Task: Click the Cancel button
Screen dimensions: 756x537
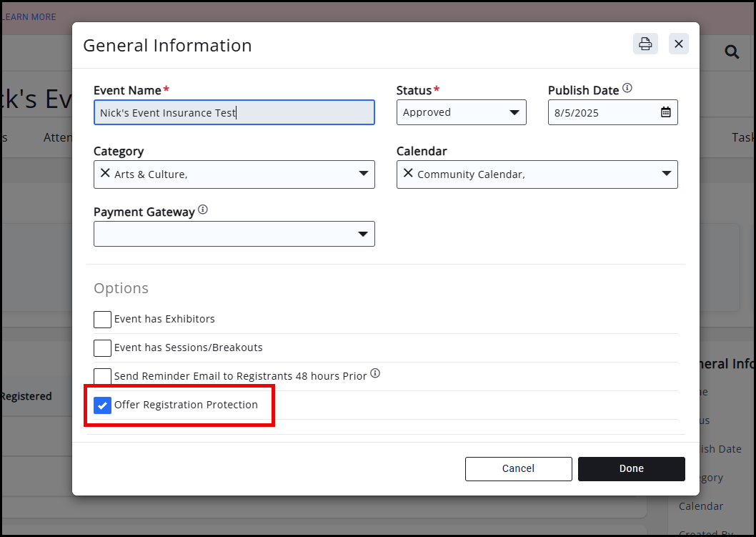Action: (518, 469)
